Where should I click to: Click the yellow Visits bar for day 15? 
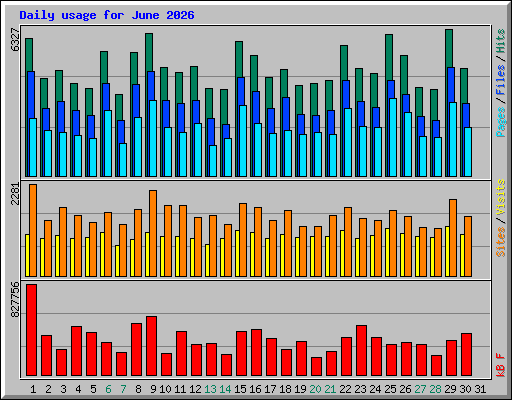click(237, 253)
